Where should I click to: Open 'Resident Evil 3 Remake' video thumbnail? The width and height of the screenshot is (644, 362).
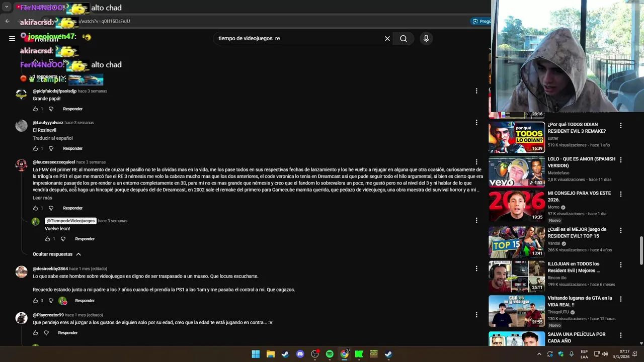click(x=517, y=137)
